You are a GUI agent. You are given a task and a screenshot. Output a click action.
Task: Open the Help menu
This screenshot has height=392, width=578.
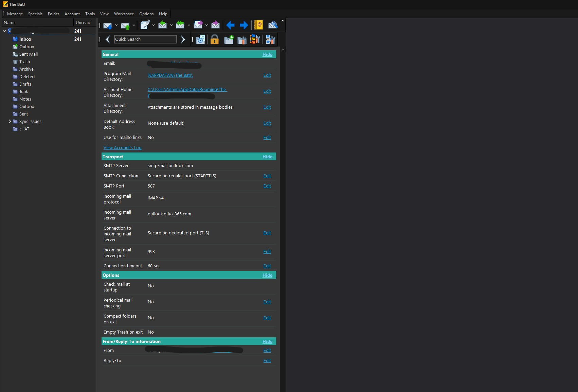click(163, 14)
